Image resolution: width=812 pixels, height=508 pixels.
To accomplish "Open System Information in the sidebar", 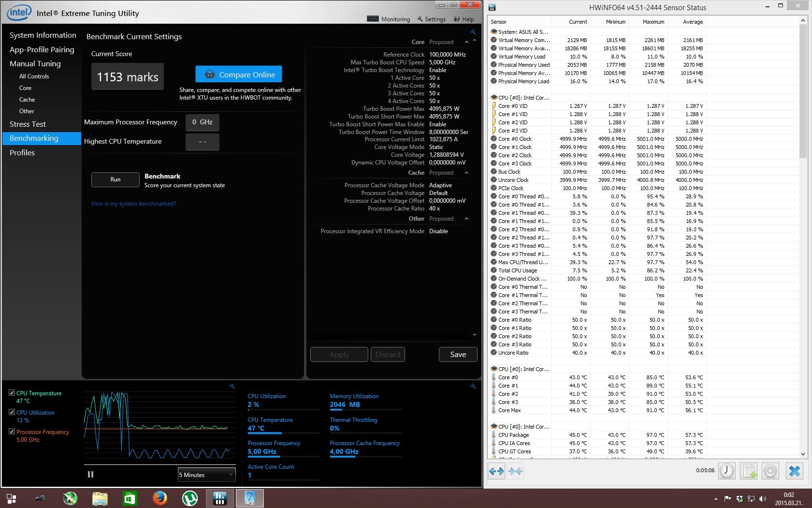I will [43, 35].
